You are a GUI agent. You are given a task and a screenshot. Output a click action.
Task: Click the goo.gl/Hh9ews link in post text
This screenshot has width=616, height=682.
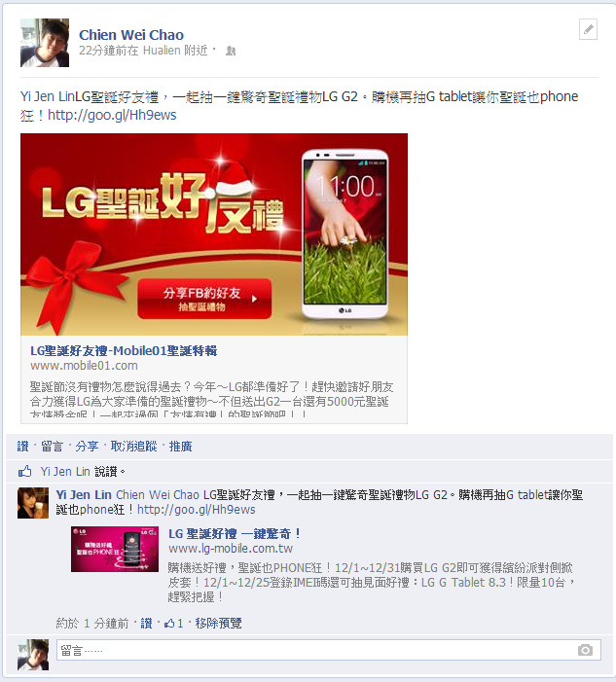pyautogui.click(x=112, y=115)
